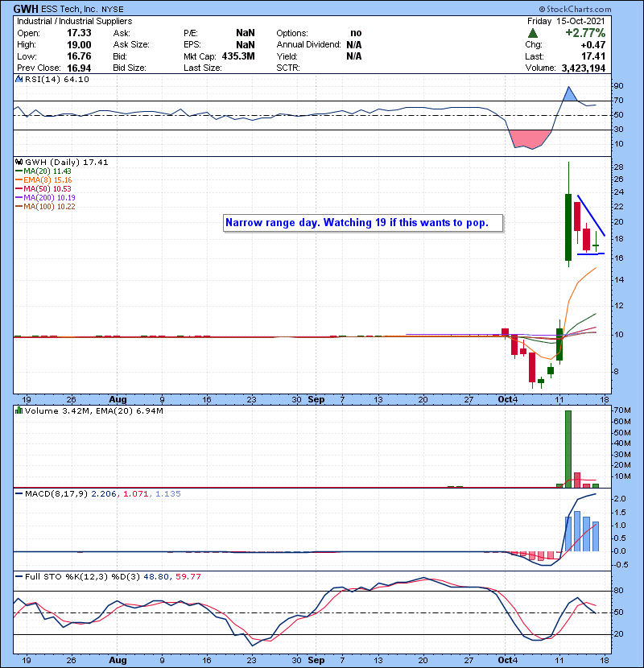Click the tall green 70M volume bar

[x=568, y=448]
